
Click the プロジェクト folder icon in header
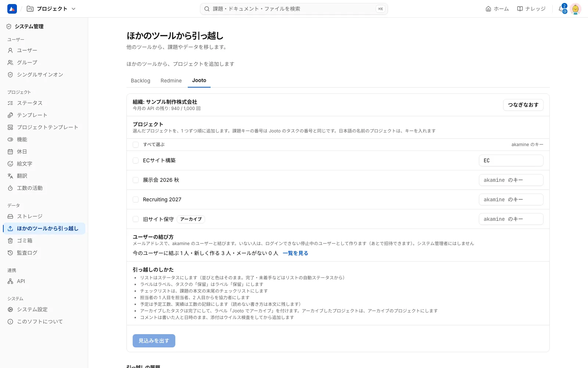(x=30, y=9)
